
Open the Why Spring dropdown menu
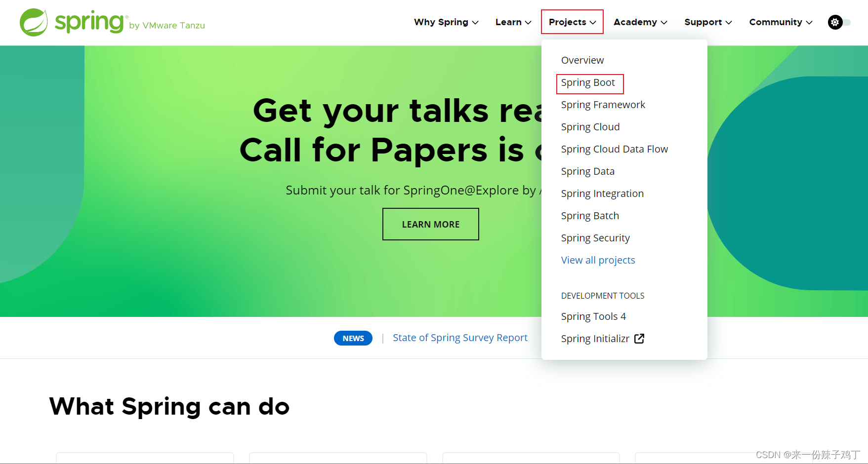pos(446,22)
